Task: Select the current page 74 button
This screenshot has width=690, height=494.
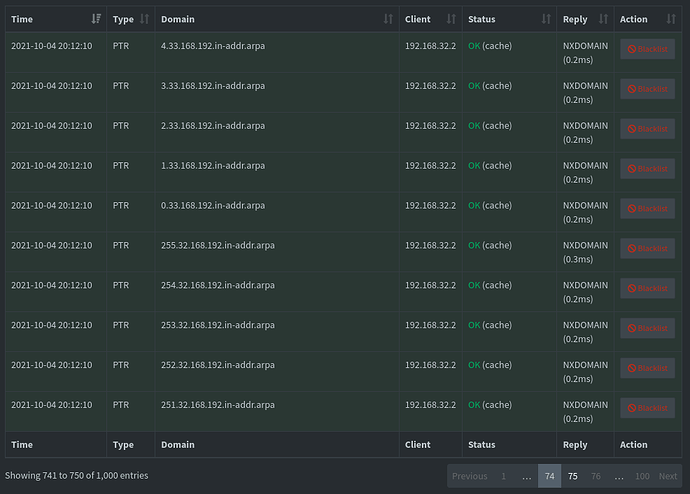Action: 549,476
